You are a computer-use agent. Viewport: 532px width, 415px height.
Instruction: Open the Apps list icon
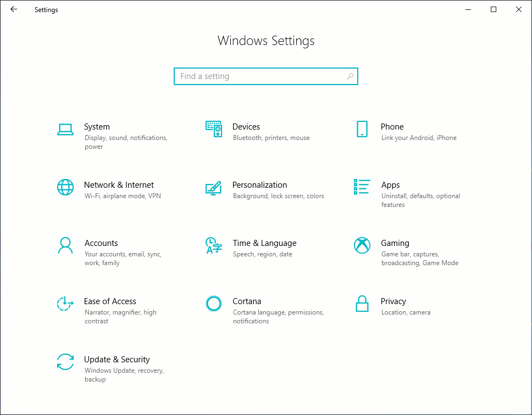pyautogui.click(x=362, y=187)
